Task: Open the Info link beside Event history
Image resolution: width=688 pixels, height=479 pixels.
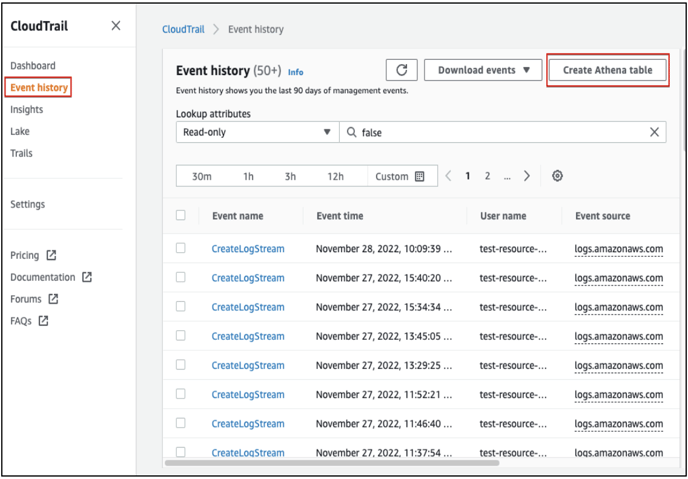Action: (296, 72)
